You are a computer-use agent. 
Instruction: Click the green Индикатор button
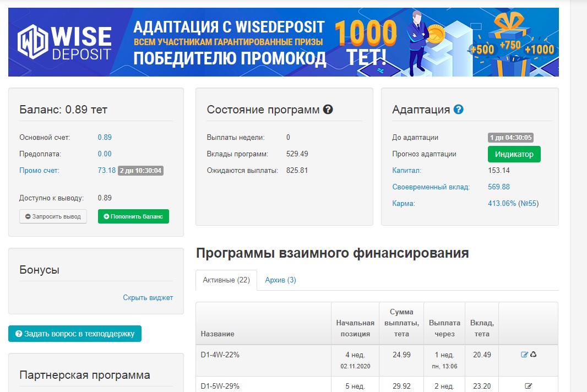pyautogui.click(x=514, y=154)
